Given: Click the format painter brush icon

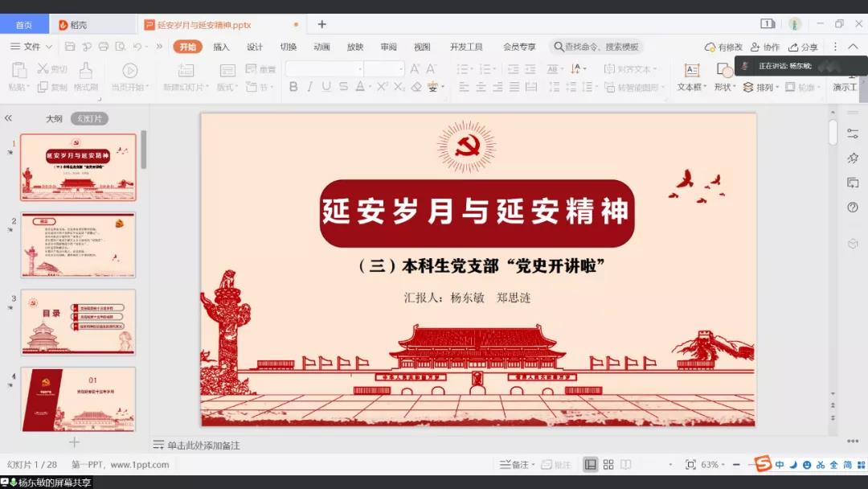Looking at the screenshot, I should coord(85,71).
